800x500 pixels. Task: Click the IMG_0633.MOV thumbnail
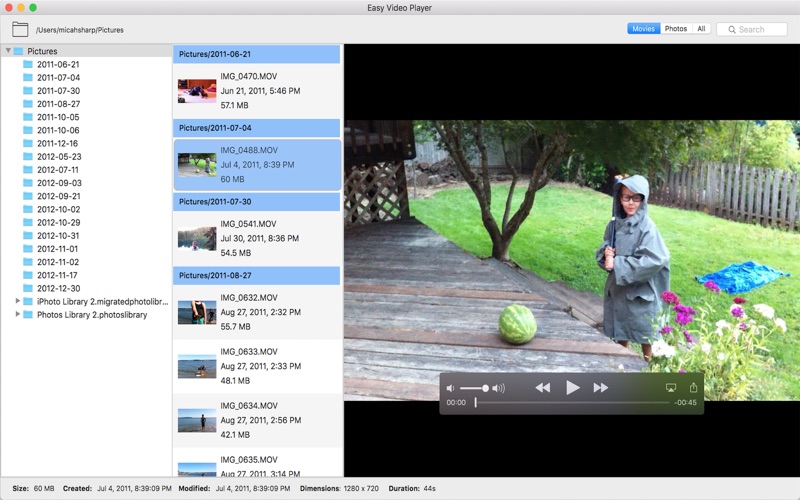(197, 366)
